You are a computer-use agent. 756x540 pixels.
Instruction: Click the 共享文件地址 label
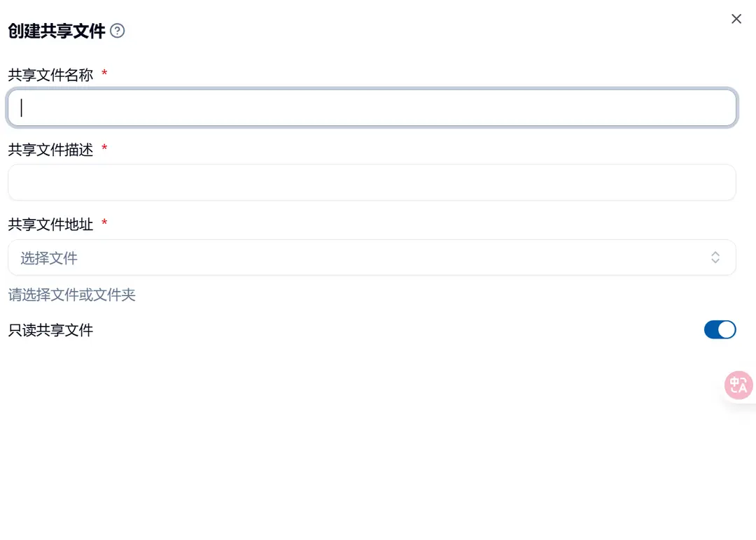[50, 225]
